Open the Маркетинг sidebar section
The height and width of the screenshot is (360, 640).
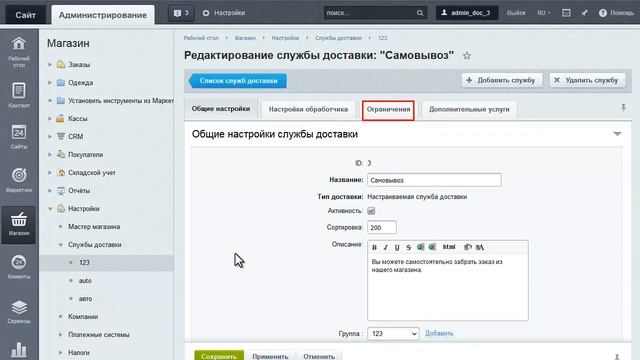pos(19,180)
